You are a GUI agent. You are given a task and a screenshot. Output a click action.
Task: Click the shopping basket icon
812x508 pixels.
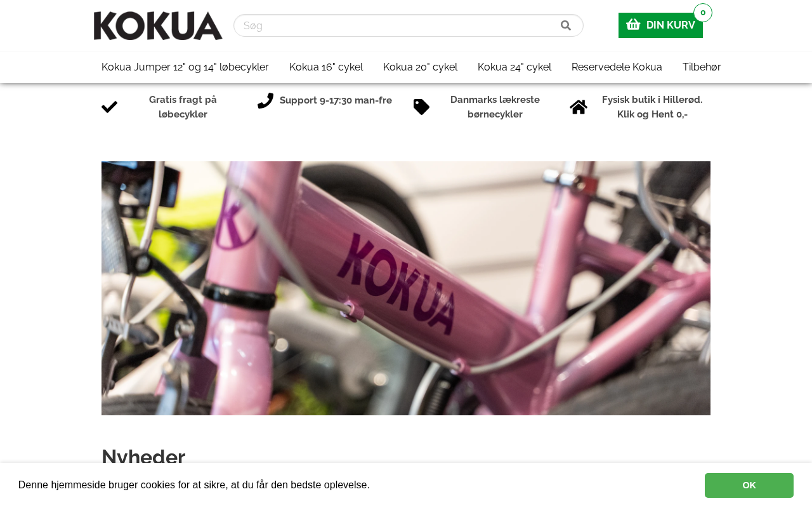[x=633, y=25]
